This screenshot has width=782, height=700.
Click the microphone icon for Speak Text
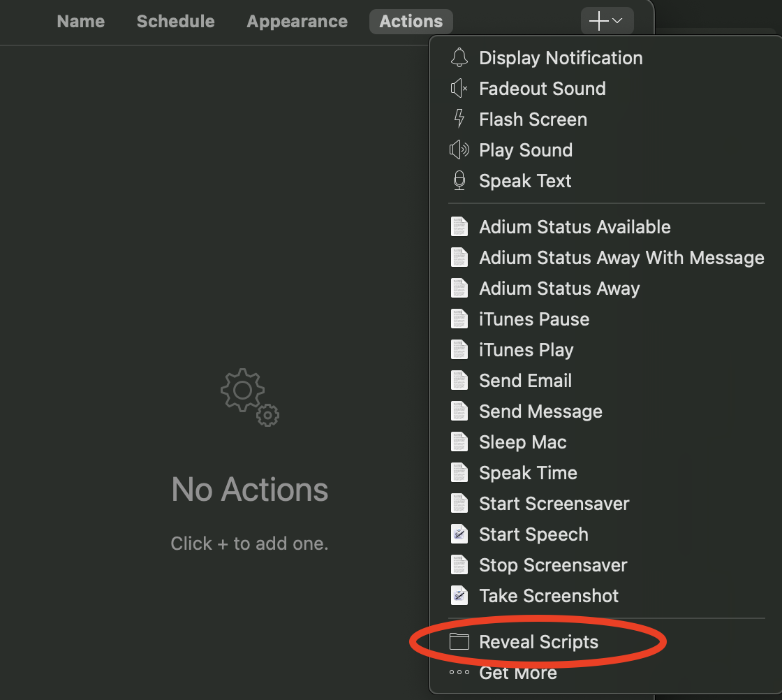coord(459,181)
